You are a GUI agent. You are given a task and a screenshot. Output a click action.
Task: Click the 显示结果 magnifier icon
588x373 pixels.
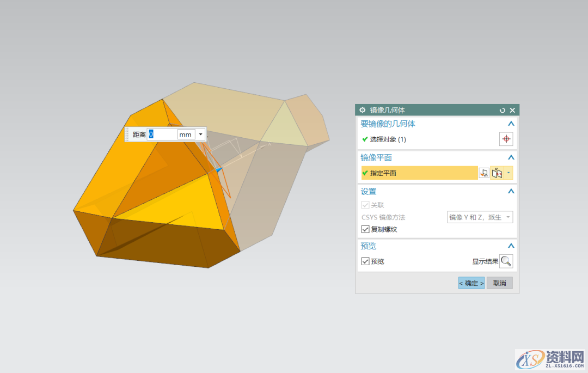tap(506, 261)
